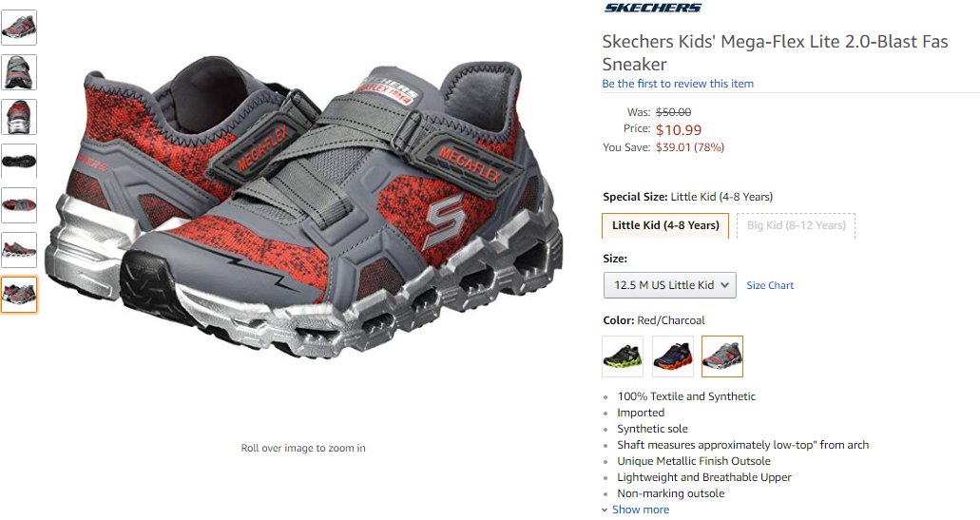Click the $10.99 price text
Image resolution: width=980 pixels, height=520 pixels.
click(x=678, y=130)
